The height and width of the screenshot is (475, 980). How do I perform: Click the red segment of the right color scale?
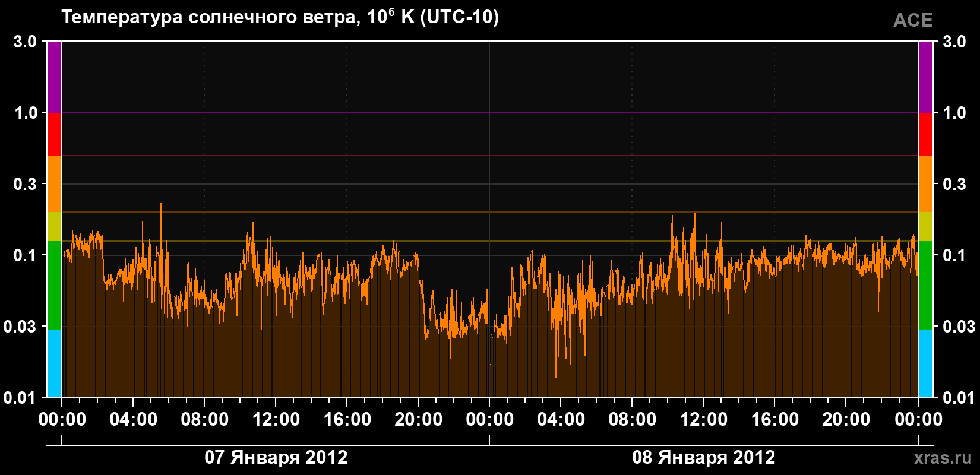point(925,134)
